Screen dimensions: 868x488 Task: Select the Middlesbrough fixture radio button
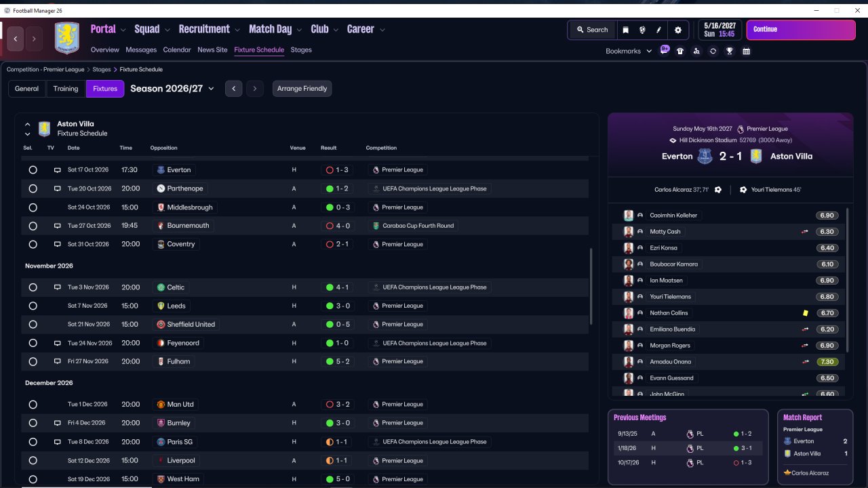click(x=33, y=207)
